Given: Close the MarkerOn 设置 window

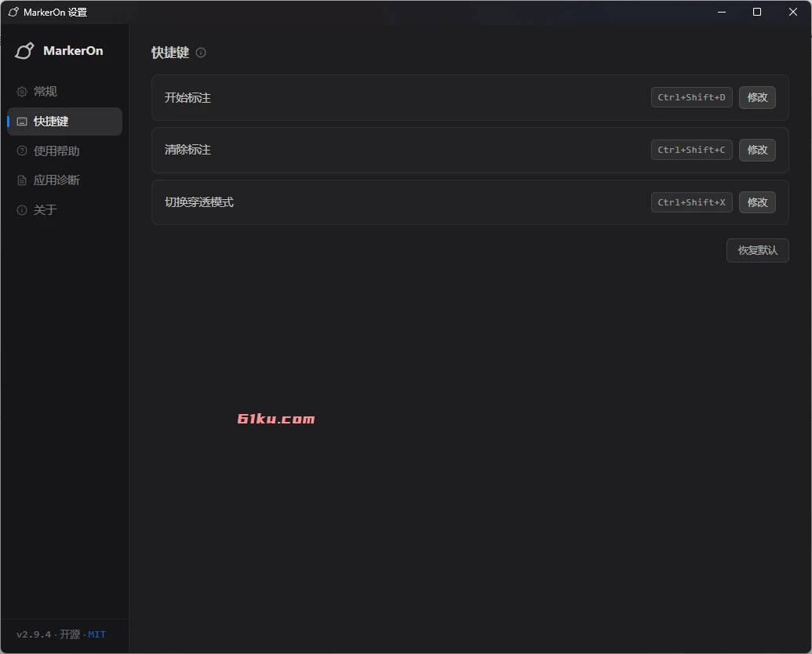Looking at the screenshot, I should coord(793,12).
